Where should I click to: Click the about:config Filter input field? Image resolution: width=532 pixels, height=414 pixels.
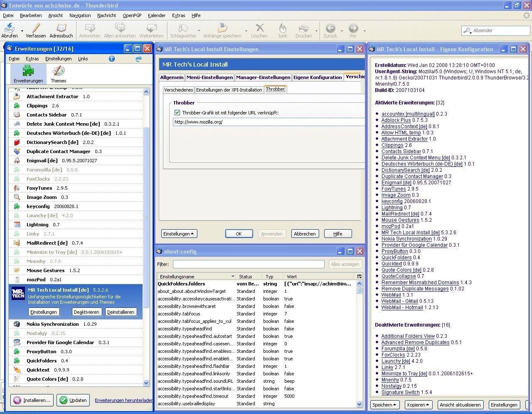coord(249,264)
